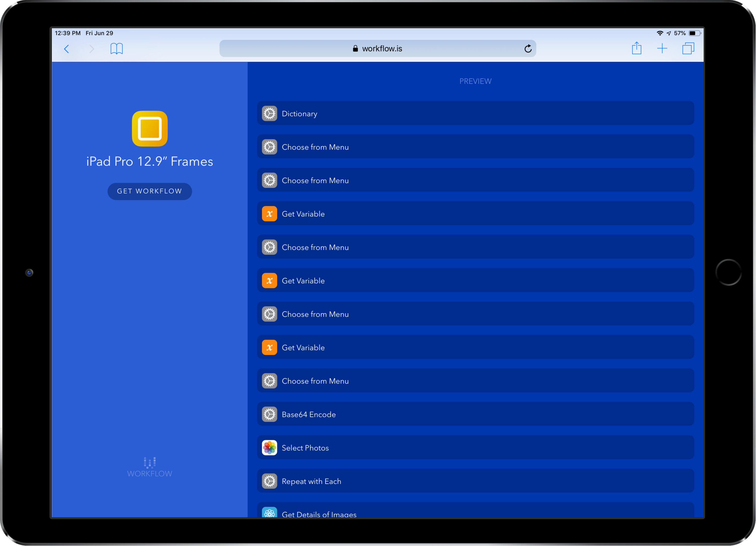Image resolution: width=756 pixels, height=546 pixels.
Task: Click the third Get Variable orange icon
Action: tap(269, 347)
